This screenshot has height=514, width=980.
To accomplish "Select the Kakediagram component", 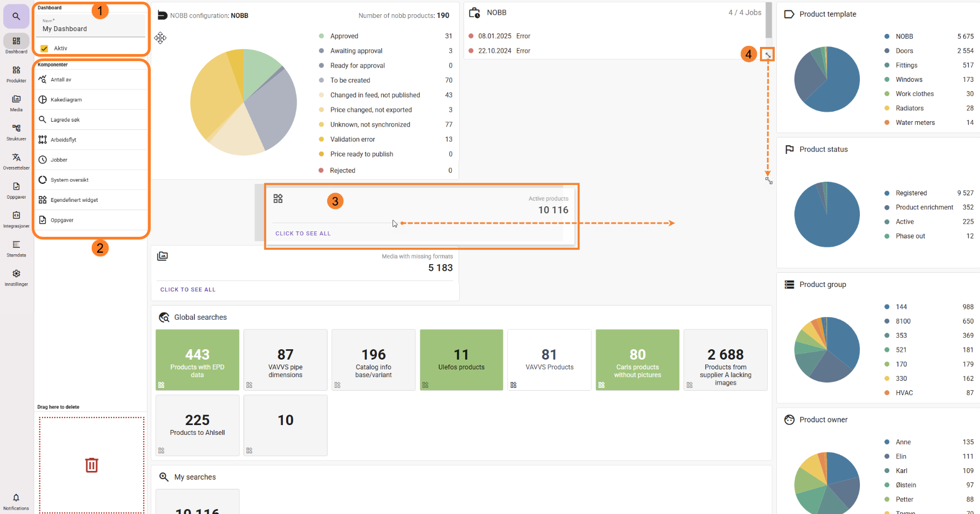I will 66,100.
